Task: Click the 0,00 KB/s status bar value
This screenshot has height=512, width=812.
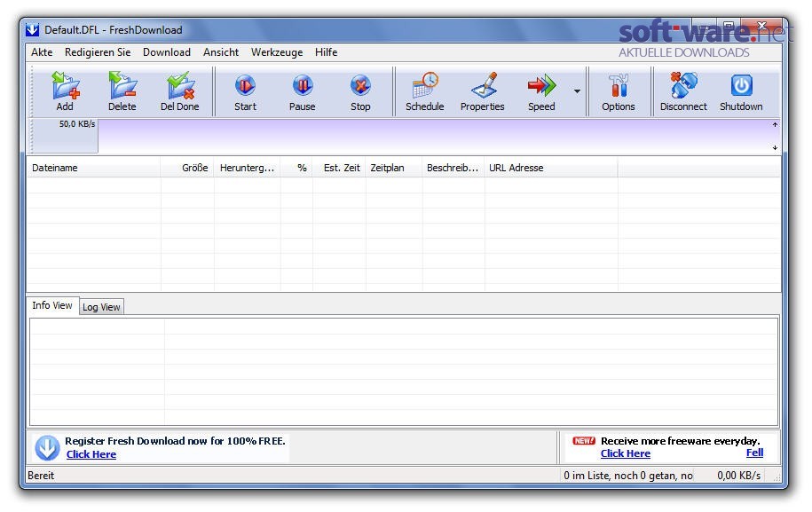Action: (x=739, y=476)
